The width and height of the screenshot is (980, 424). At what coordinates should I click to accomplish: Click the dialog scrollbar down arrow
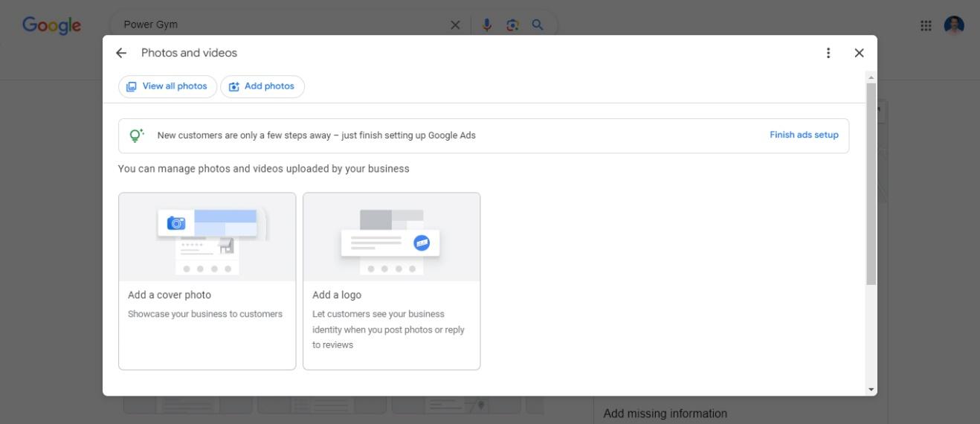[x=871, y=390]
